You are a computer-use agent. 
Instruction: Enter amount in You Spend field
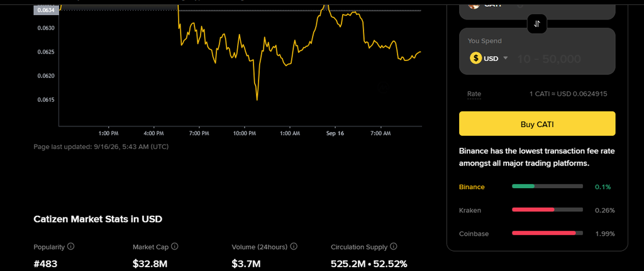[562, 58]
